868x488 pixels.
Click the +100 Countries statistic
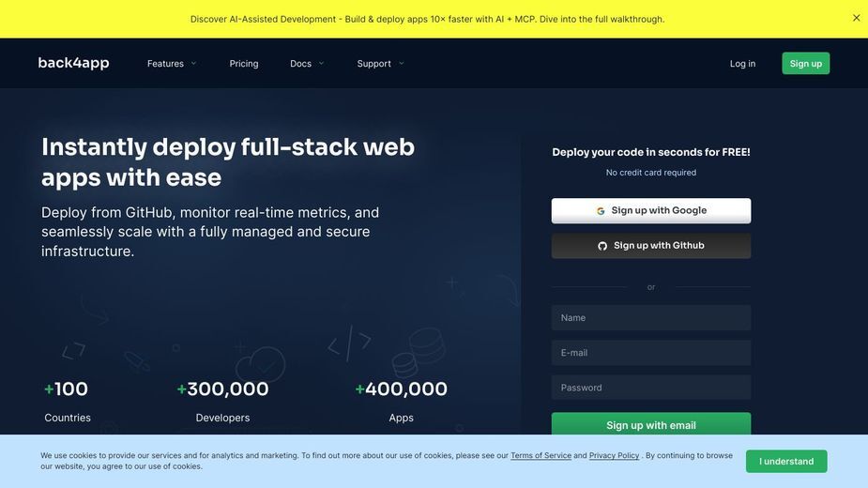[x=67, y=401]
